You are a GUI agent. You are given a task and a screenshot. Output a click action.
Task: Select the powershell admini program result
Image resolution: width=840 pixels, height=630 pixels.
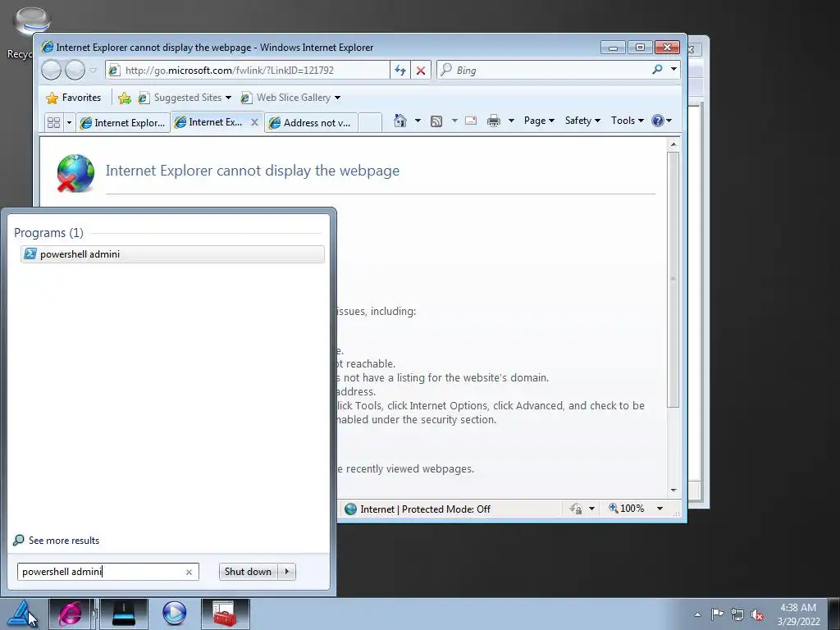(x=172, y=254)
